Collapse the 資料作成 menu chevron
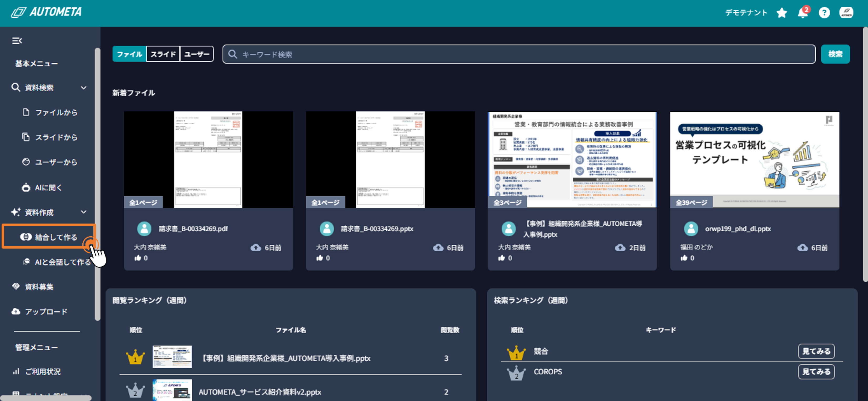 click(84, 212)
